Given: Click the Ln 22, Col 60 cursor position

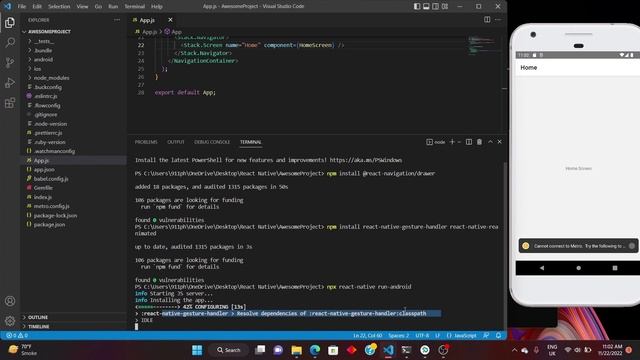Looking at the screenshot, I should coord(367,336).
